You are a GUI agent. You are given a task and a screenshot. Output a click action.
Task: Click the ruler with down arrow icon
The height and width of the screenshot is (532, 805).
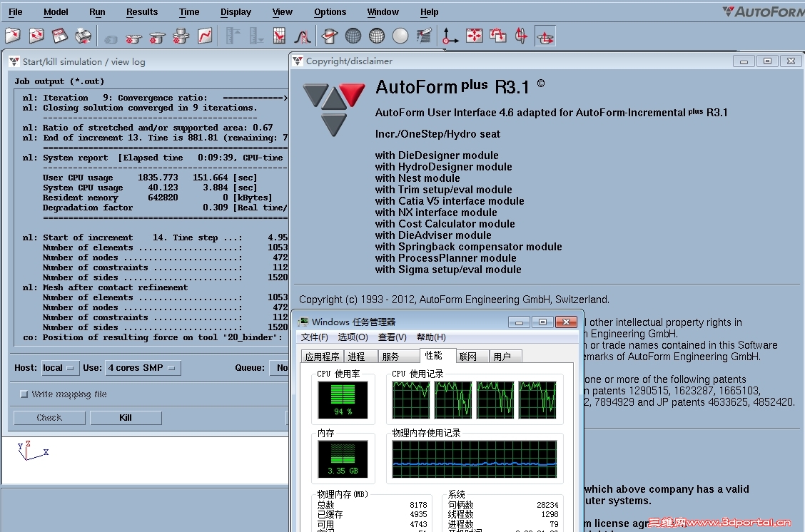[255, 36]
